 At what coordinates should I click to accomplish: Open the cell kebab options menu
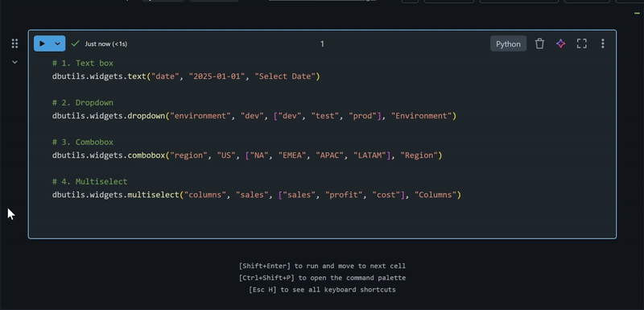[x=602, y=43]
